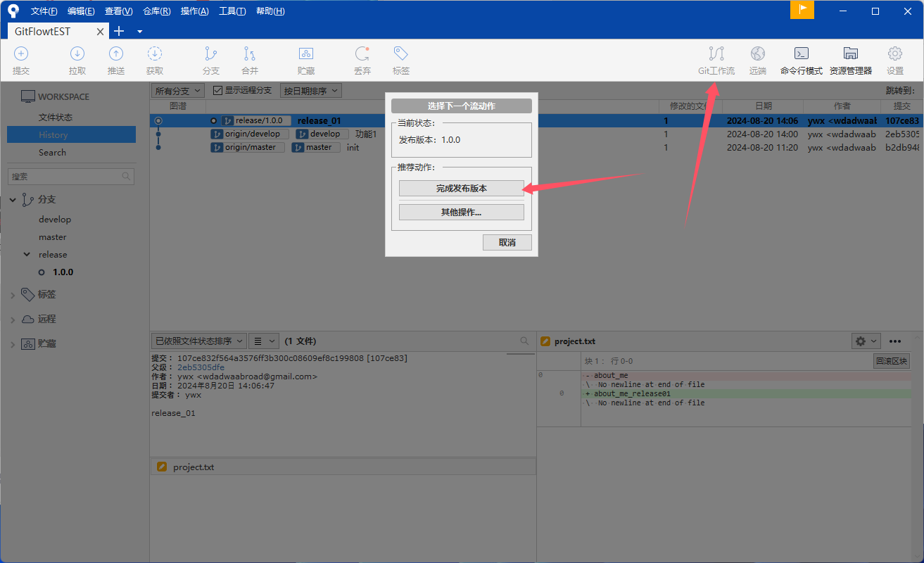Expand the 标签 section in sidebar
The height and width of the screenshot is (563, 924).
click(13, 295)
